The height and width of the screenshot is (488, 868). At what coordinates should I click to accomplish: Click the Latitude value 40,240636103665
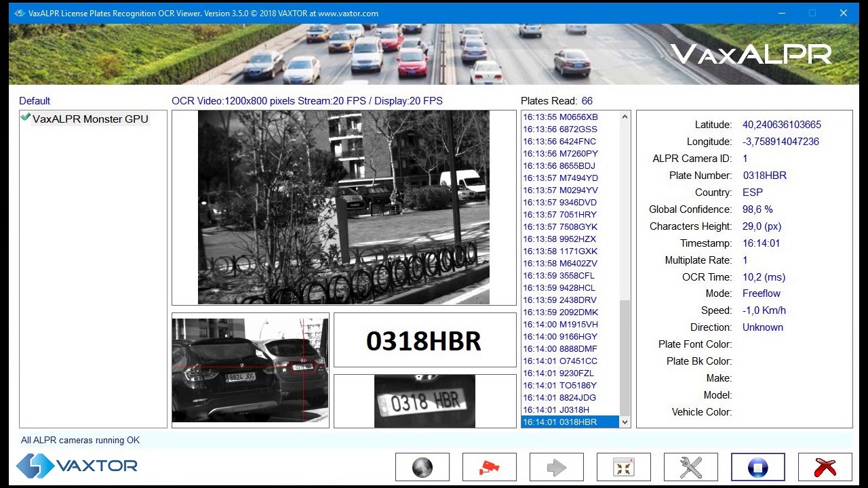tap(782, 125)
